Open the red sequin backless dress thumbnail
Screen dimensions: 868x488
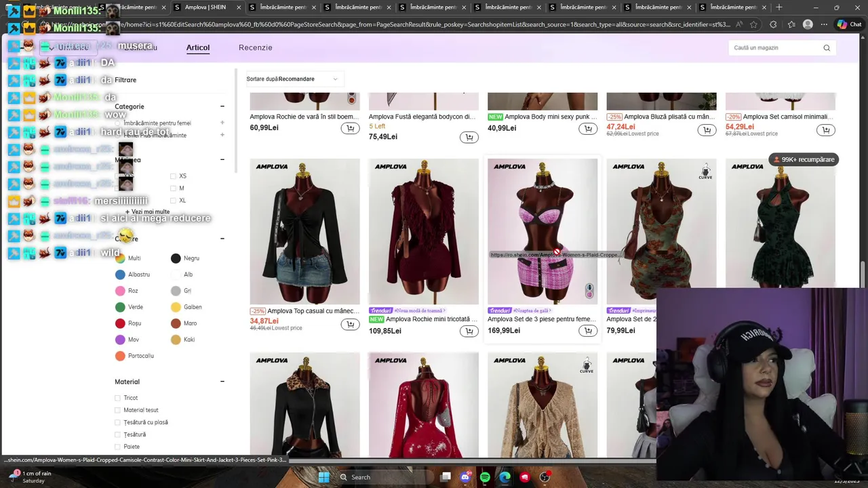click(x=423, y=405)
